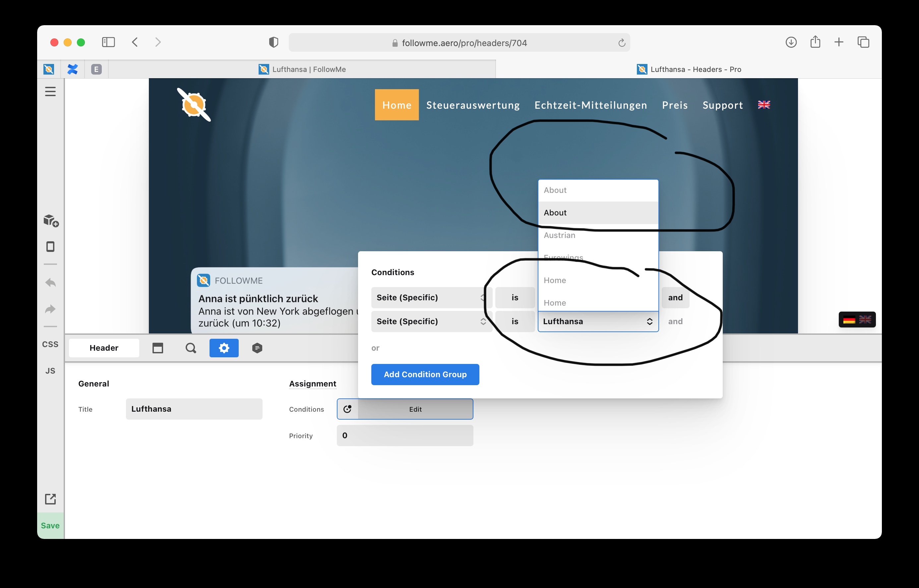The width and height of the screenshot is (919, 588).
Task: Click the Priority input field
Action: coord(405,436)
